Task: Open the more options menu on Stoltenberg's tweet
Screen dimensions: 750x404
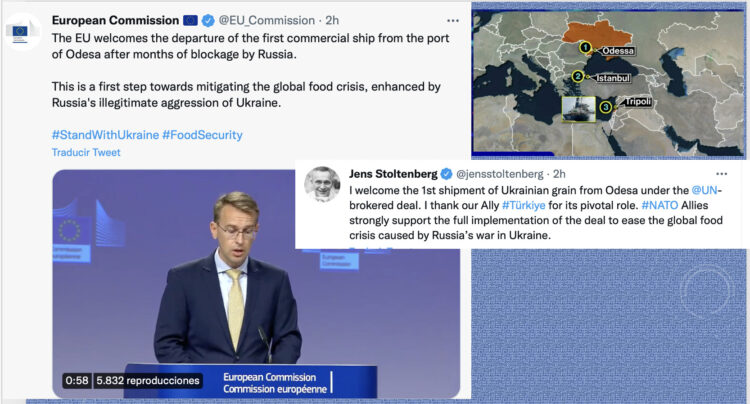Action: point(722,174)
